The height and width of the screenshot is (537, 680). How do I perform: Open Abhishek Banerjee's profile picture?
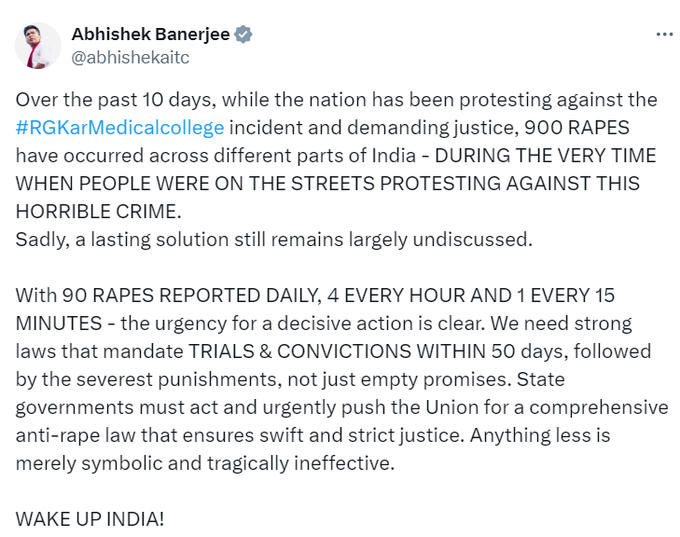point(38,46)
